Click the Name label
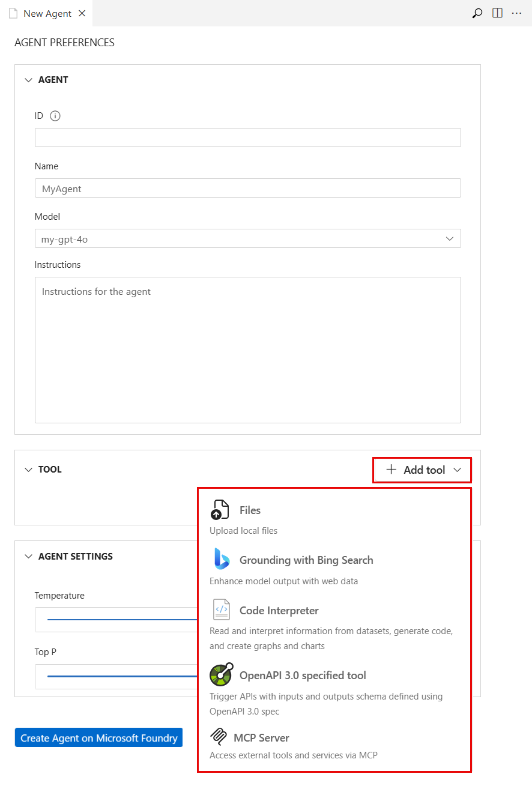Viewport: 532px width, 786px height. [46, 166]
